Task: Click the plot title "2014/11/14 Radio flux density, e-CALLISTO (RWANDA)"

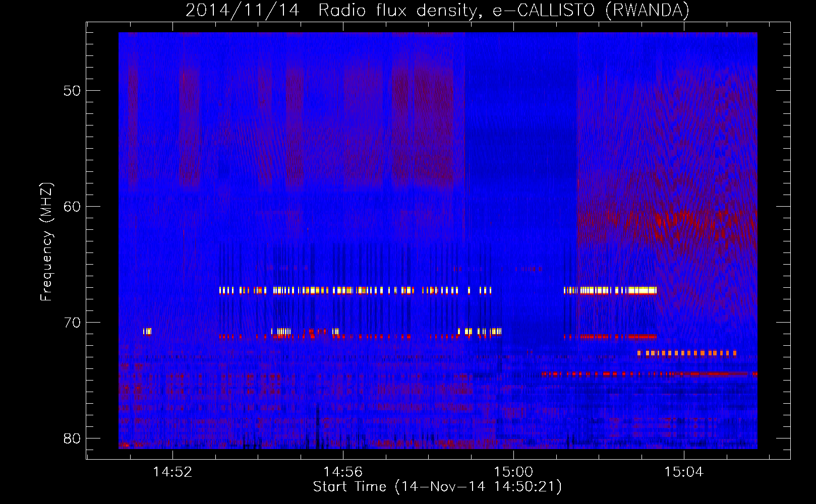Action: [x=437, y=10]
